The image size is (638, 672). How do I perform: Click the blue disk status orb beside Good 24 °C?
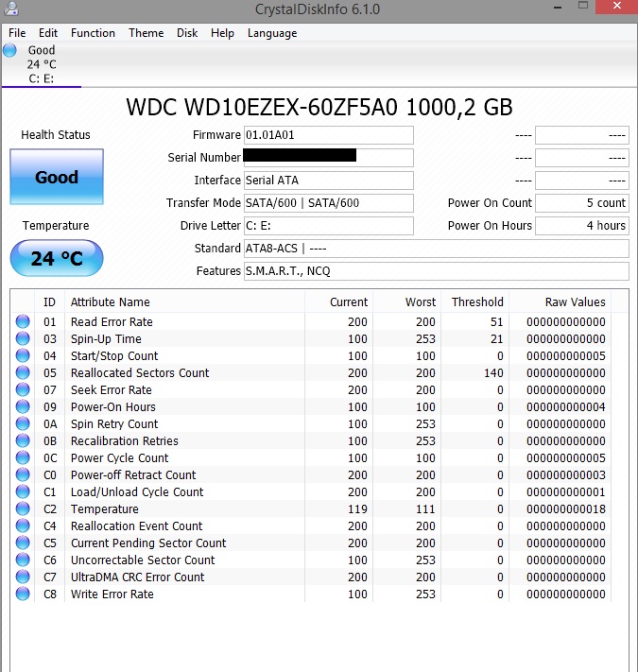click(9, 50)
